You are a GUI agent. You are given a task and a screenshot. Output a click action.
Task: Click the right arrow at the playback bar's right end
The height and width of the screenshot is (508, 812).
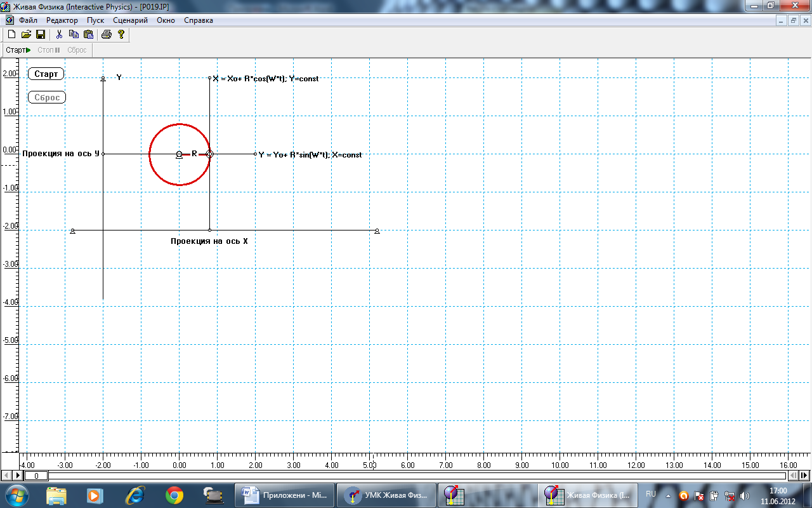click(804, 475)
